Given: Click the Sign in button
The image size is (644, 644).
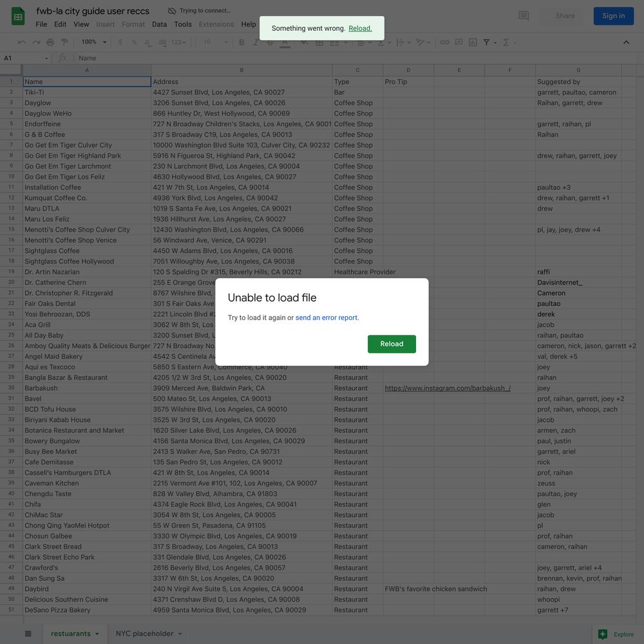Looking at the screenshot, I should pos(613,16).
